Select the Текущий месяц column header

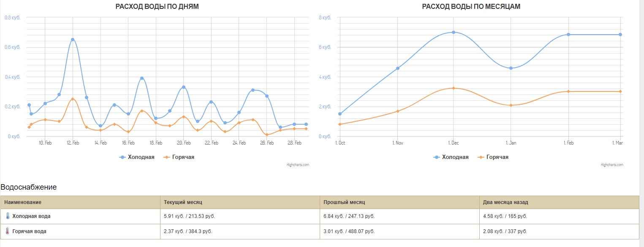coord(240,202)
